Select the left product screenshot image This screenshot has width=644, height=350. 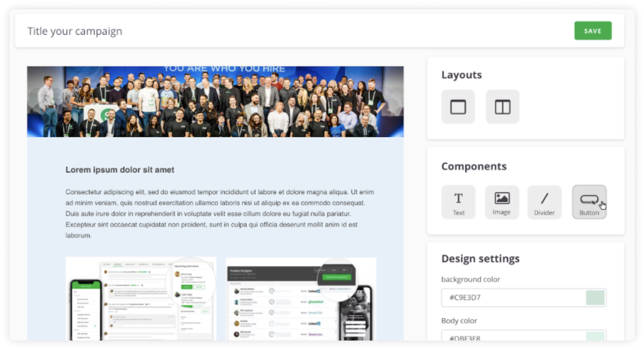[x=141, y=298]
